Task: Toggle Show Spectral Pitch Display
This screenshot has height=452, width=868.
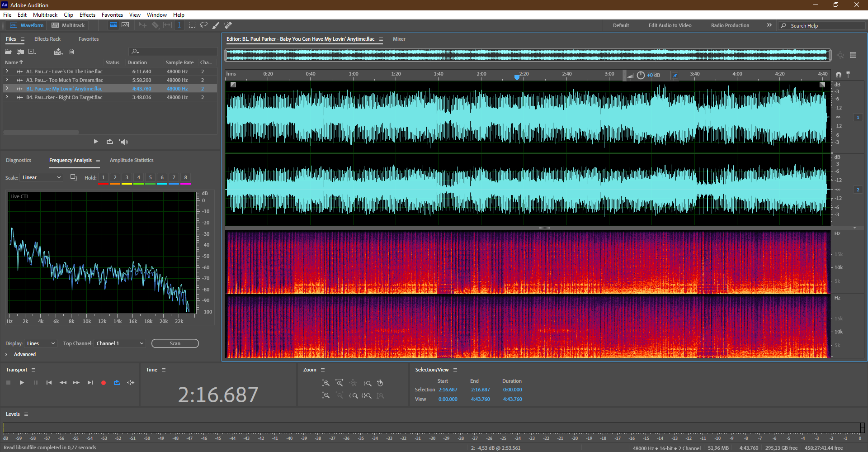Action: click(125, 25)
